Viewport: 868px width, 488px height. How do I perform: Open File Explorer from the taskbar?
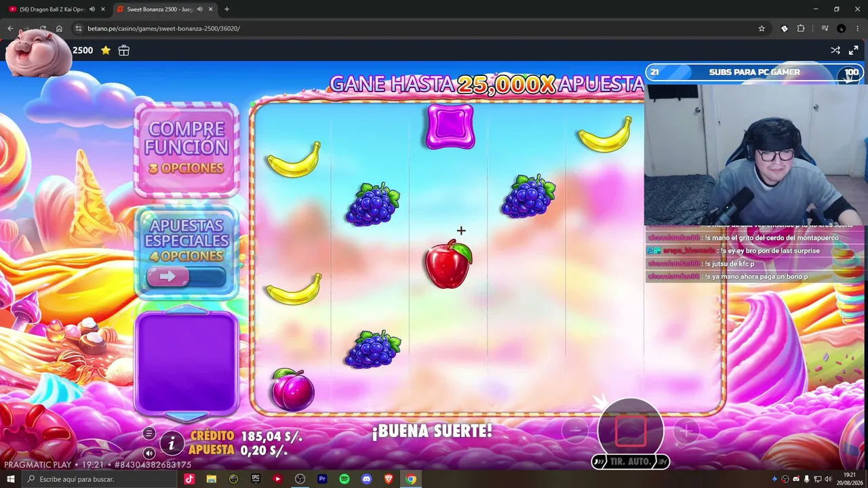(212, 479)
